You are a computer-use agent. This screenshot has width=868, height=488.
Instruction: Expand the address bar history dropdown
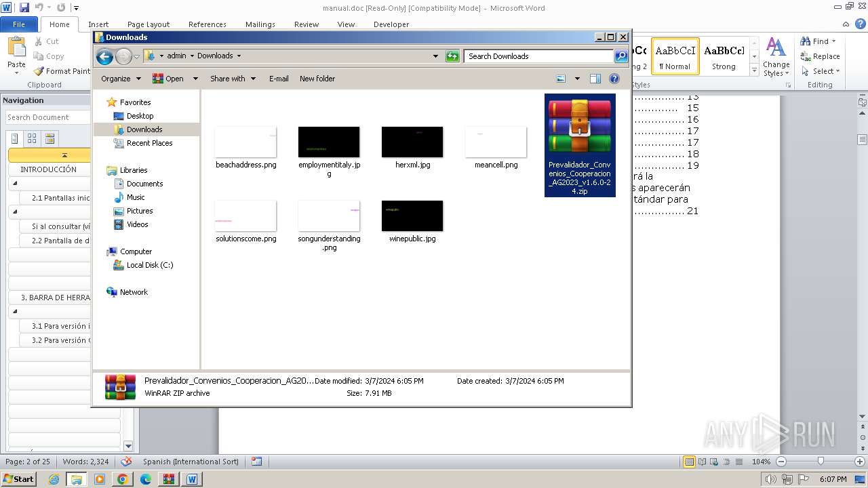click(x=435, y=56)
